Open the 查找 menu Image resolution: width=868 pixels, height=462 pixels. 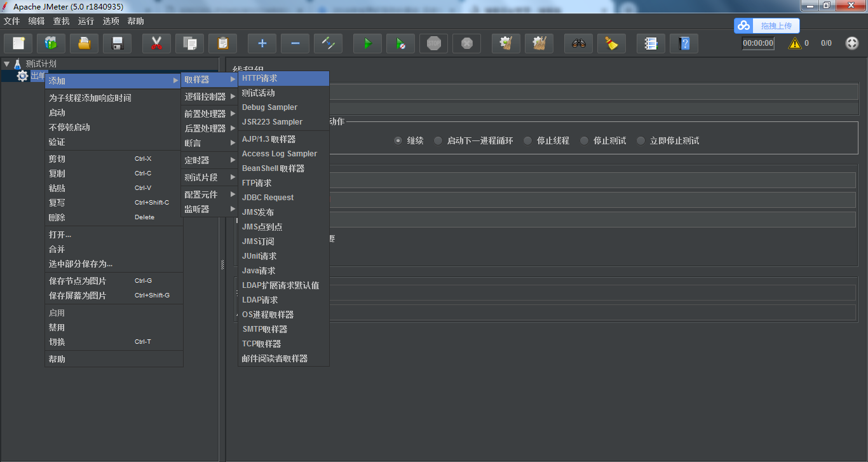61,21
